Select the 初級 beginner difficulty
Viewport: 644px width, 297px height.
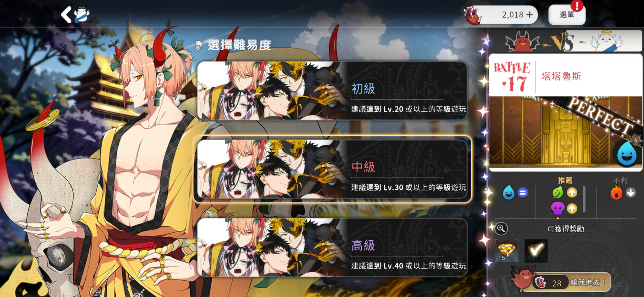pyautogui.click(x=332, y=91)
